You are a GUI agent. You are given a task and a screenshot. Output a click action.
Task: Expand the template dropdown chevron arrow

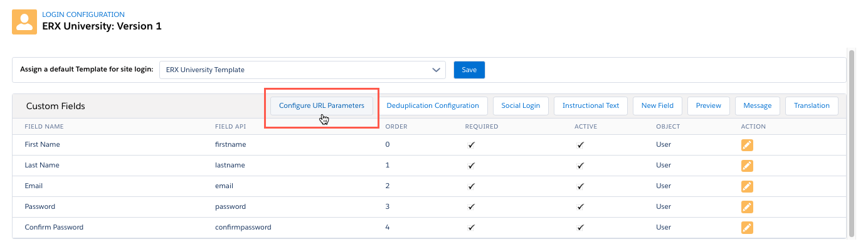tap(437, 70)
